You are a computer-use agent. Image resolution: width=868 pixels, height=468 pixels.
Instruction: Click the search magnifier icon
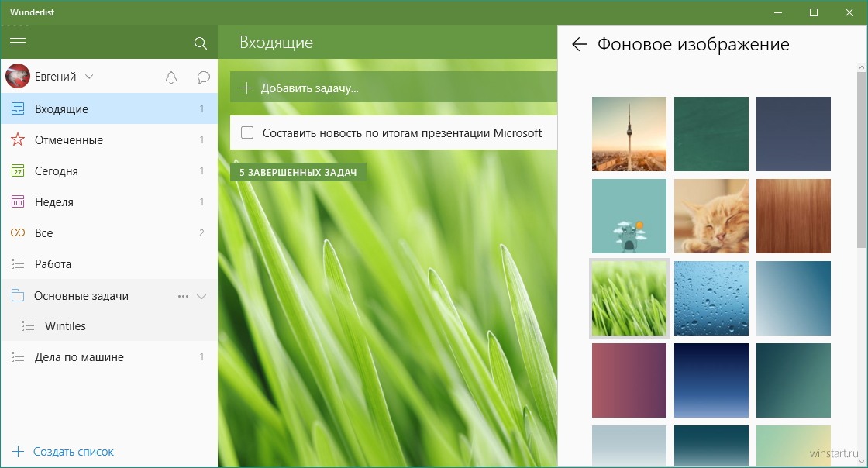coord(201,43)
